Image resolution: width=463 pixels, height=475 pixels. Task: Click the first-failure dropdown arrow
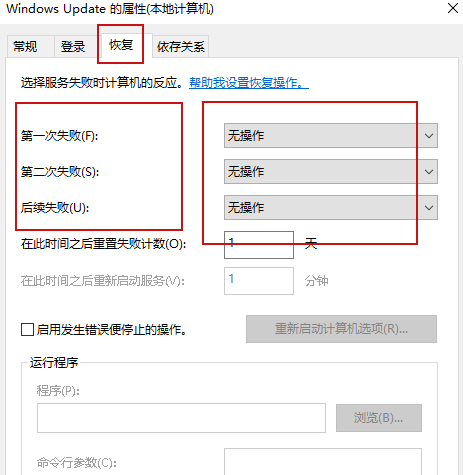point(429,136)
